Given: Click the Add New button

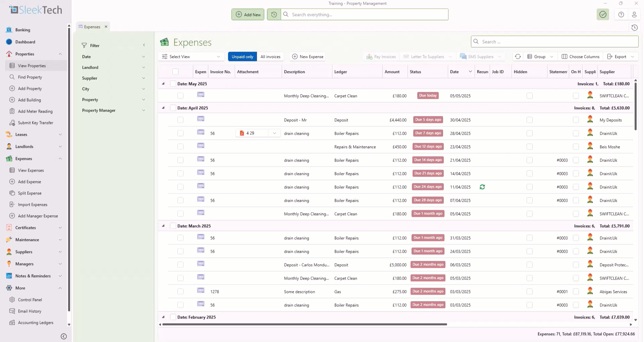Looking at the screenshot, I should coord(248,14).
